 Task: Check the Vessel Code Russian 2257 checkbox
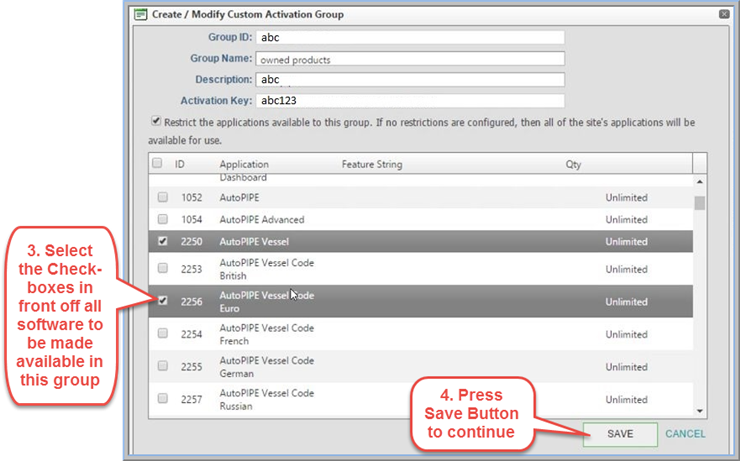(162, 398)
